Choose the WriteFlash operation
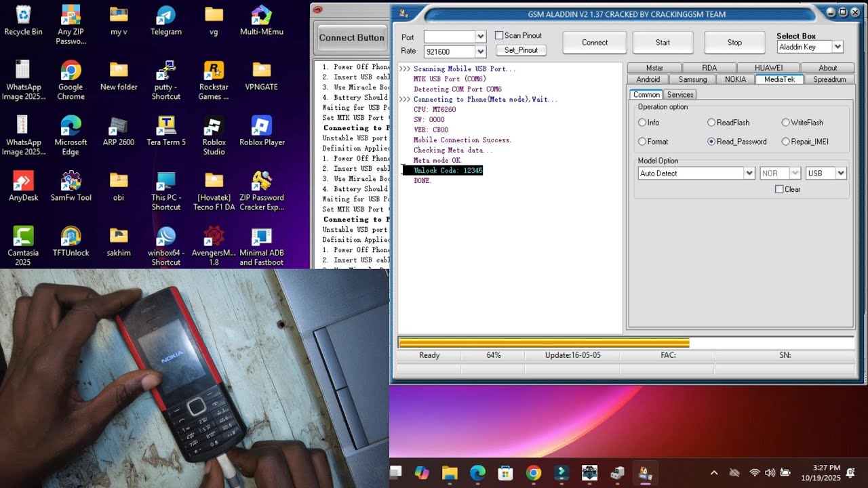Screen dimensions: 868x488 [786, 123]
